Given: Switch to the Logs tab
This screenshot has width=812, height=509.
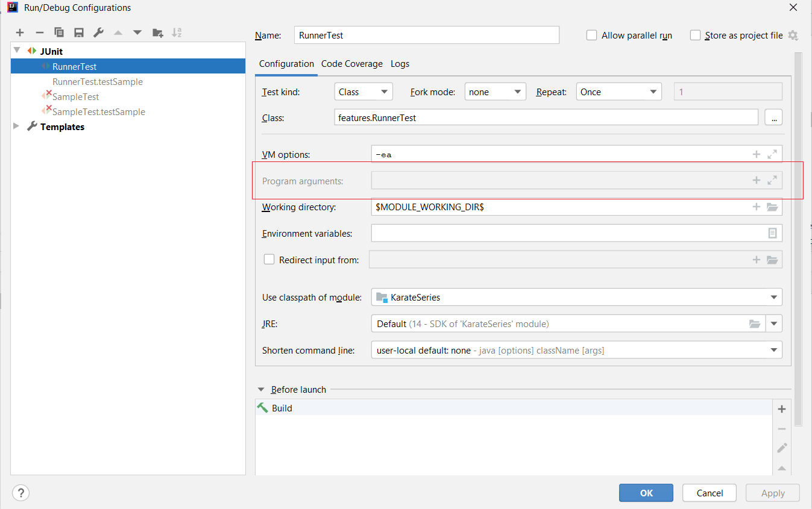Looking at the screenshot, I should [x=400, y=64].
